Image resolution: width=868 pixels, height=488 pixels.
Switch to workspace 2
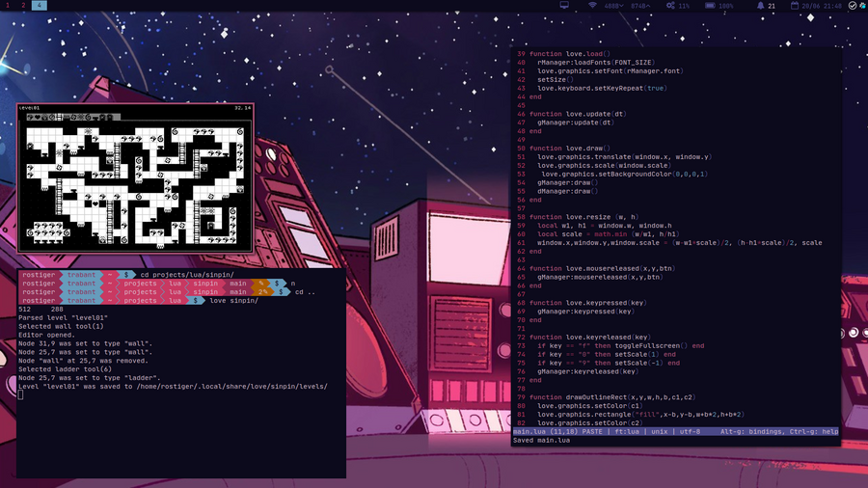click(x=23, y=6)
